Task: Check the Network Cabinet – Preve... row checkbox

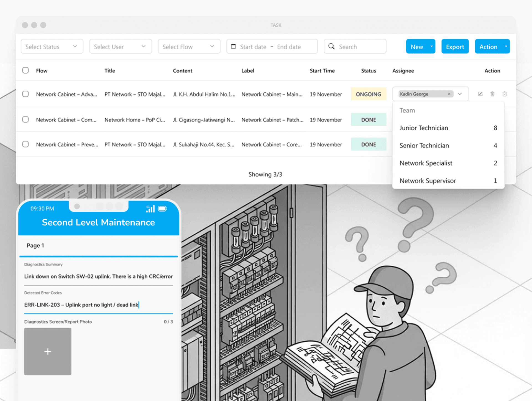Action: [x=25, y=144]
